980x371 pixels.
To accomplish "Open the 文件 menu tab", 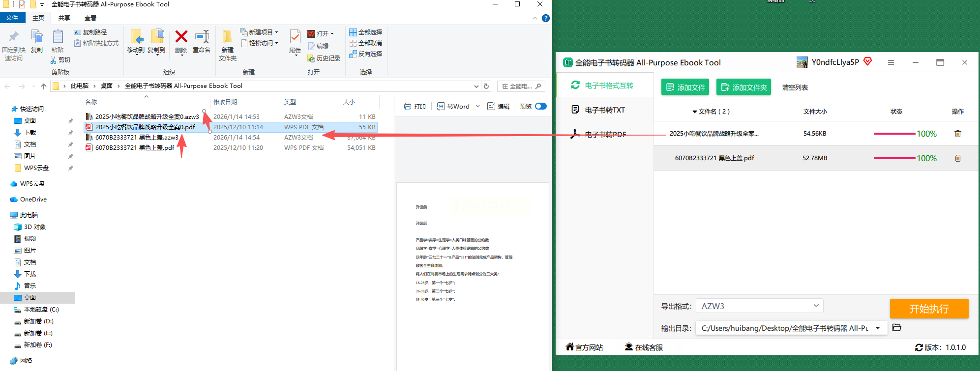I will pyautogui.click(x=12, y=18).
